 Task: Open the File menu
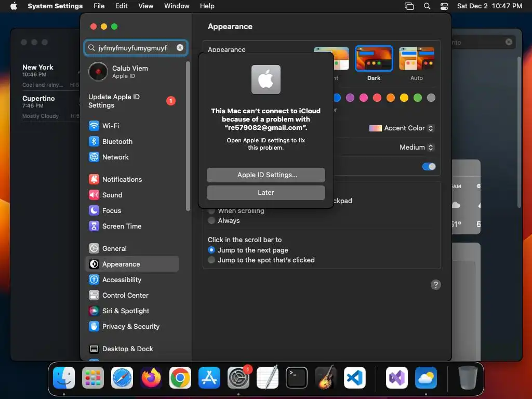point(99,6)
